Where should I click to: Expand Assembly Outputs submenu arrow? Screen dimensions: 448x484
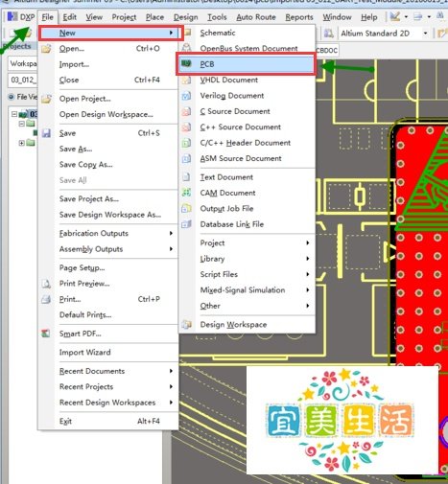click(x=171, y=249)
